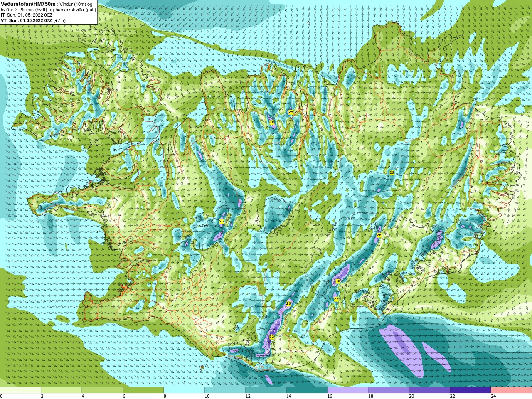The height and width of the screenshot is (399, 532).
Task: Click the scale label '12' under the legend
Action: coord(248,396)
